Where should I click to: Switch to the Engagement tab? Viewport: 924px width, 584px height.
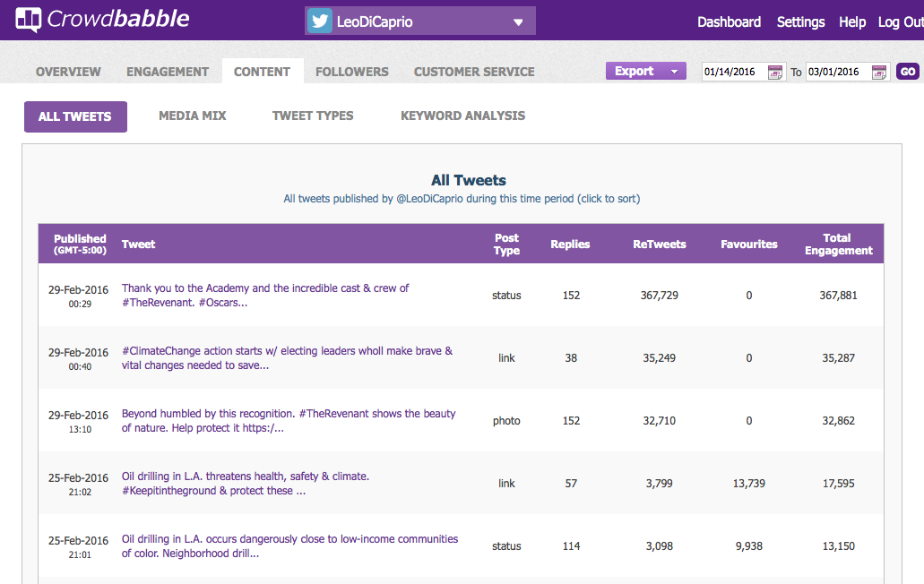[168, 72]
